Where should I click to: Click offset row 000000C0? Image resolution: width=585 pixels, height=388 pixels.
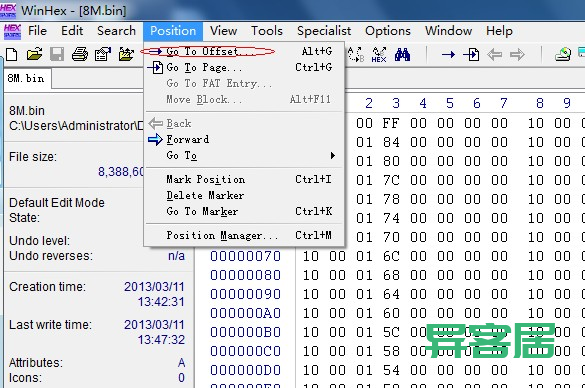point(245,351)
